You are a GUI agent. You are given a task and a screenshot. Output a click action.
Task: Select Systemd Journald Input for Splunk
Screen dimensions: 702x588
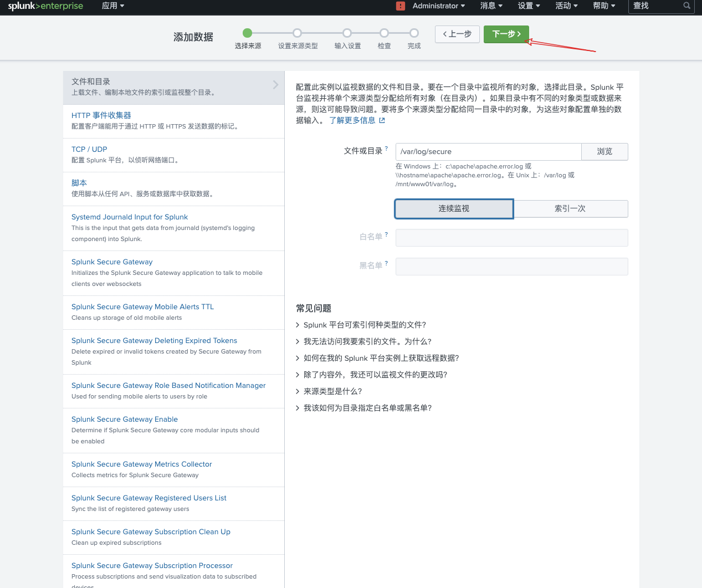click(x=174, y=228)
